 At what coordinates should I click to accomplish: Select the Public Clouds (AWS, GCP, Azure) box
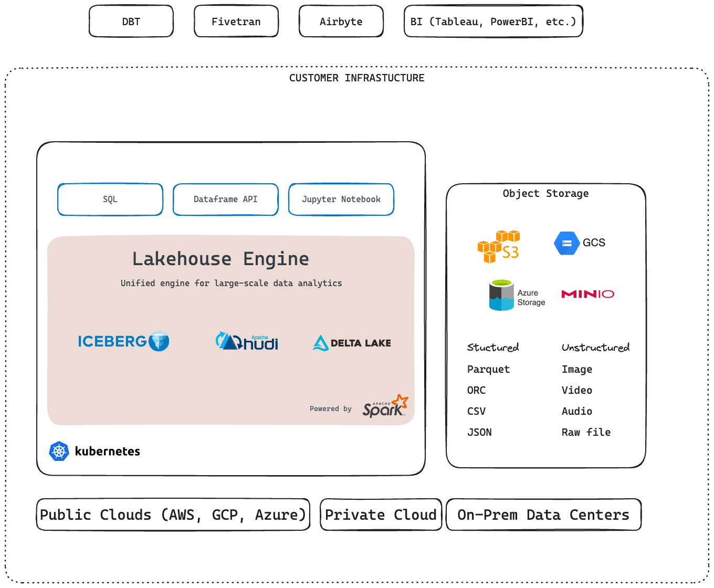pyautogui.click(x=173, y=514)
